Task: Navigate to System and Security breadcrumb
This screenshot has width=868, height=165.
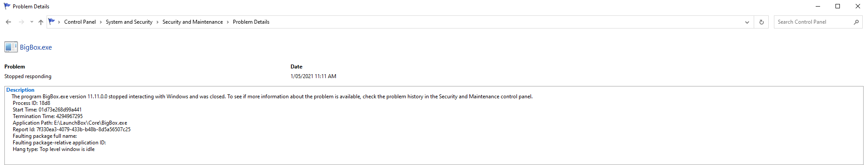Action: (x=129, y=22)
